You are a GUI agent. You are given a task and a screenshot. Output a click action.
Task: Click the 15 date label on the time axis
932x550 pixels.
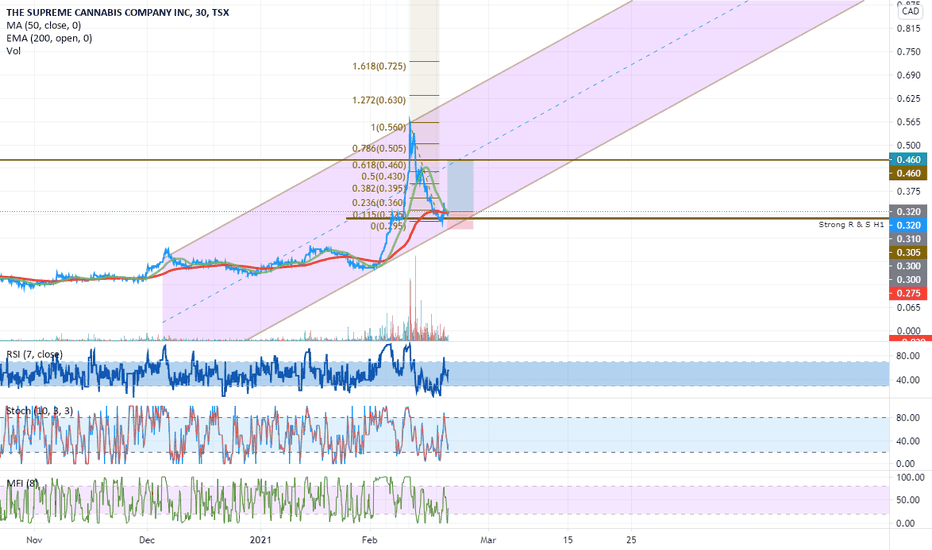coord(568,540)
